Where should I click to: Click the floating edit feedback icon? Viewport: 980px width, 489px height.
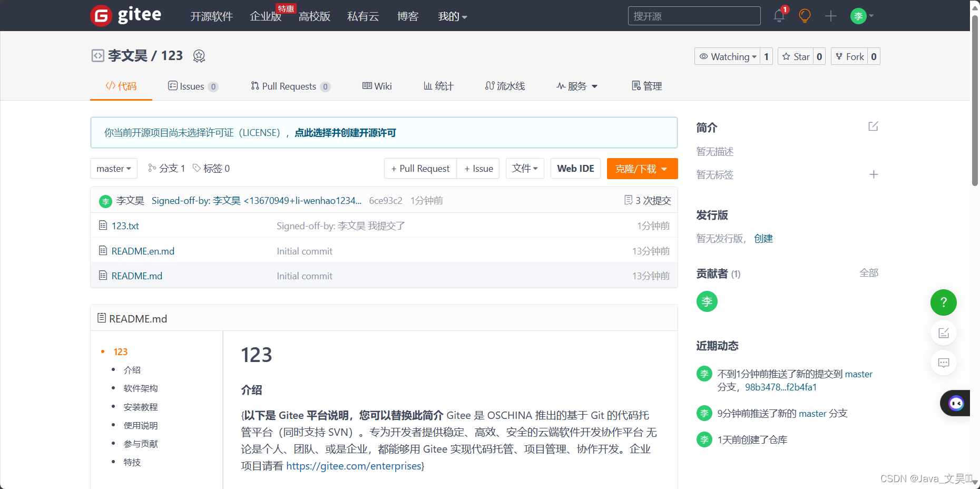[944, 332]
